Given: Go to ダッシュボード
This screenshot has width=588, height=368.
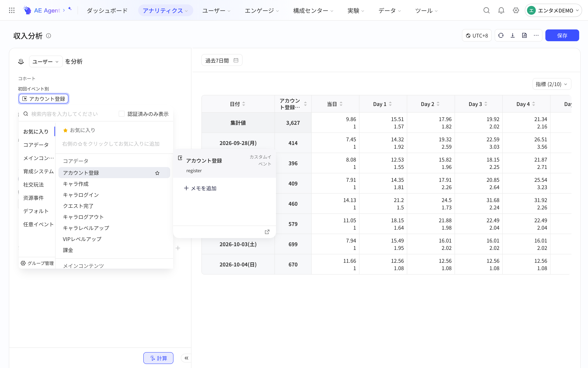Looking at the screenshot, I should coord(107,10).
